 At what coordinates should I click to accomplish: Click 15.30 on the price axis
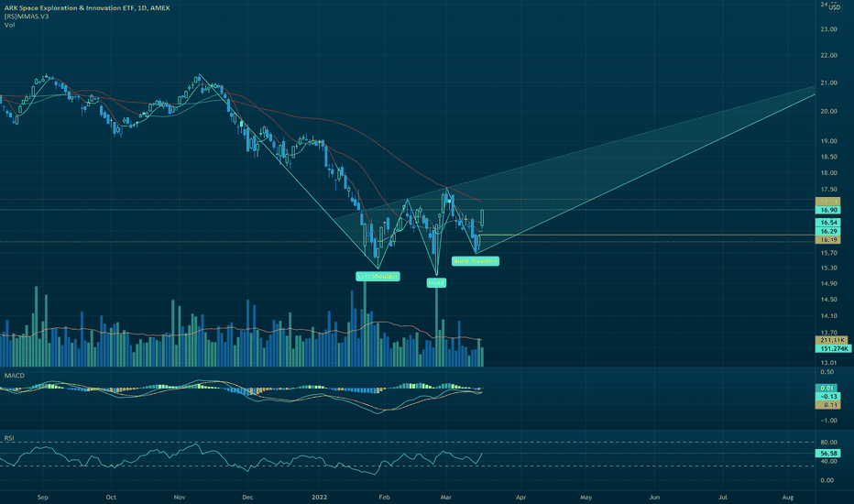[828, 268]
